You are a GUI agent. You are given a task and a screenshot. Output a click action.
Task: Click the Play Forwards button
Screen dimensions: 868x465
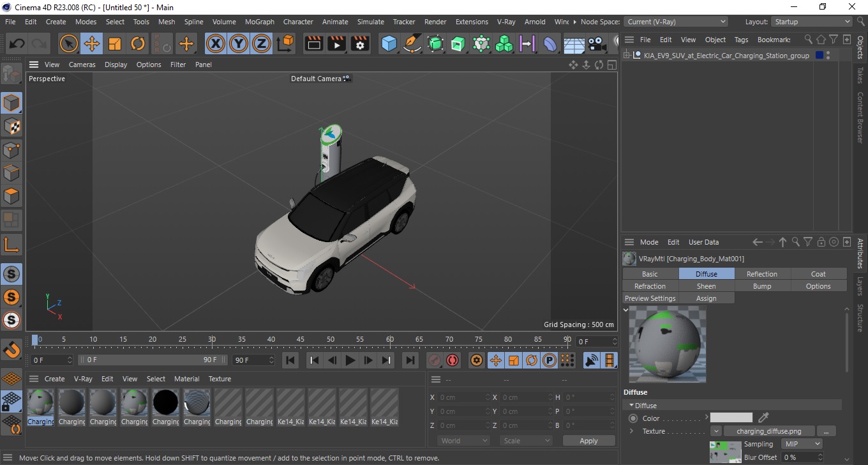coord(350,360)
